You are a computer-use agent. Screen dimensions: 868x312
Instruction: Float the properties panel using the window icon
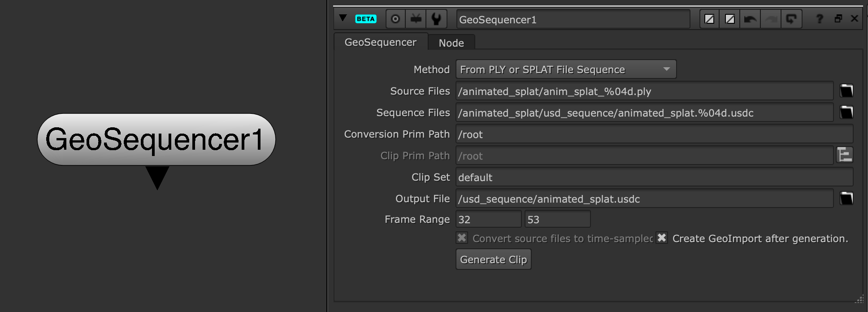838,19
